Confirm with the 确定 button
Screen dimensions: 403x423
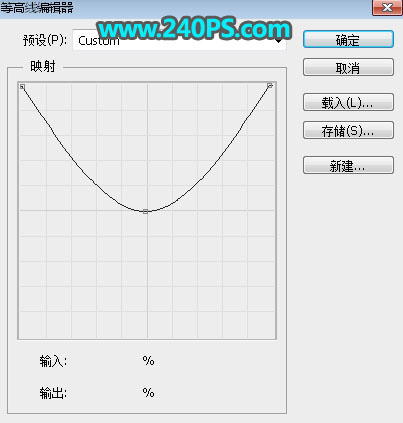coord(348,40)
